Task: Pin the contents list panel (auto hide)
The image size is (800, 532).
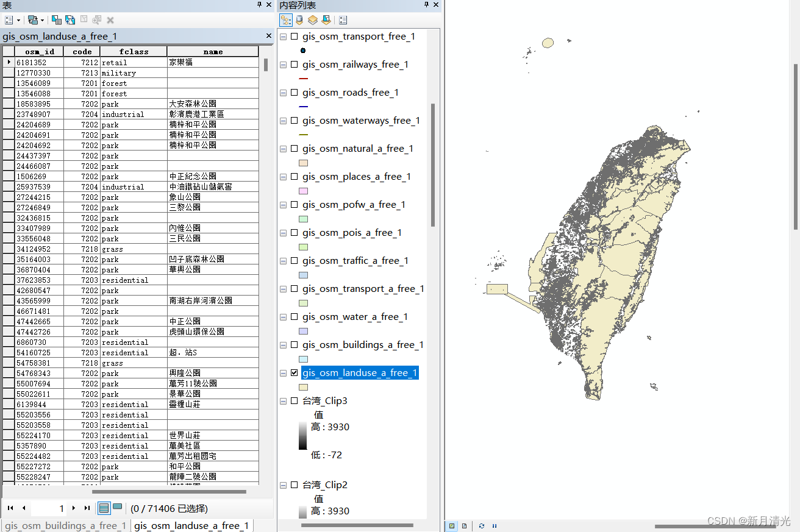Action: click(x=427, y=5)
